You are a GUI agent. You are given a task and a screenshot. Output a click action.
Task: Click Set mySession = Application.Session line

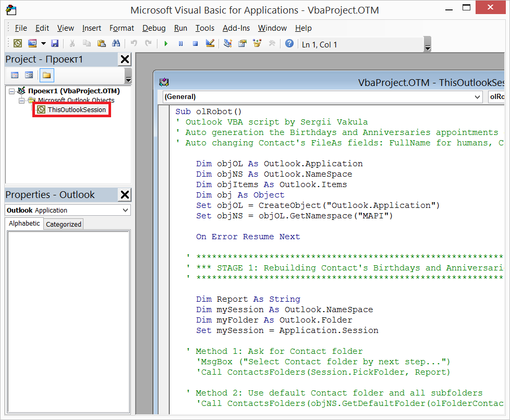pos(287,330)
